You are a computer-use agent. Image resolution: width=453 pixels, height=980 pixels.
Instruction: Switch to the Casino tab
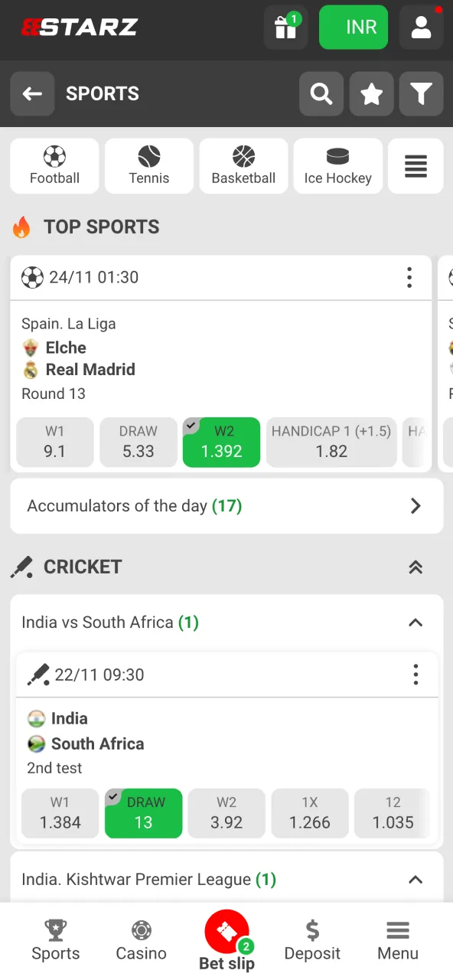[x=141, y=942]
